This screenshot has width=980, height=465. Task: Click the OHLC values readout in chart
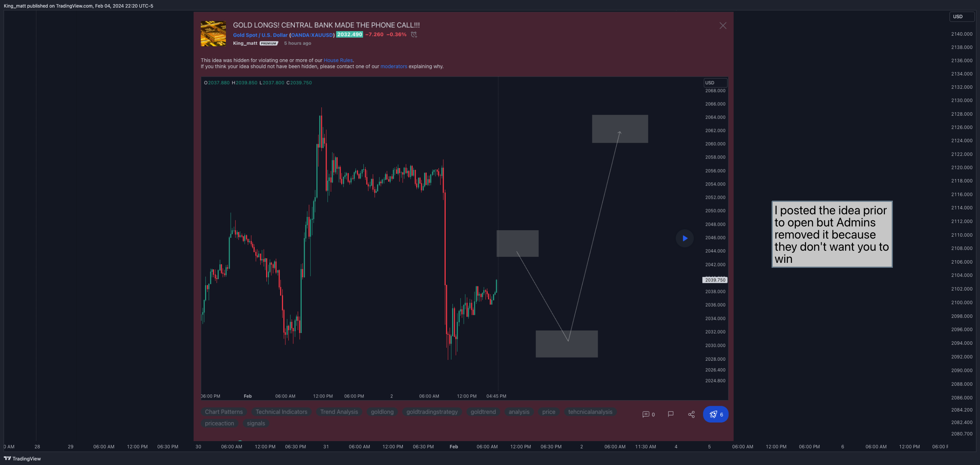coord(258,83)
